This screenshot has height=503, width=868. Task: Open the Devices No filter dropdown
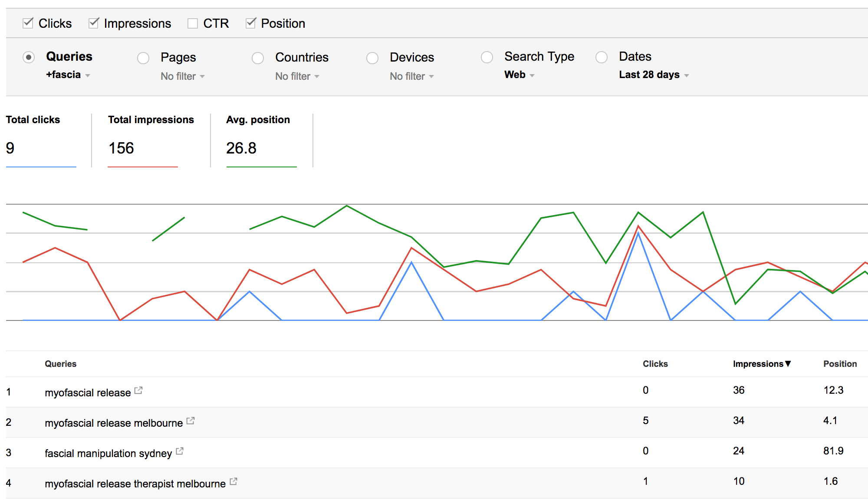click(x=412, y=76)
